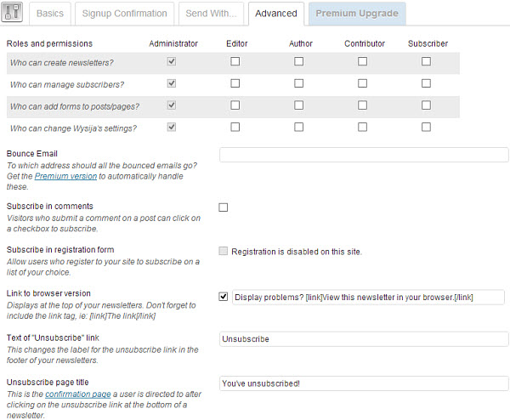The width and height of the screenshot is (510, 420).
Task: Open the Send With... tab
Action: pos(211,14)
